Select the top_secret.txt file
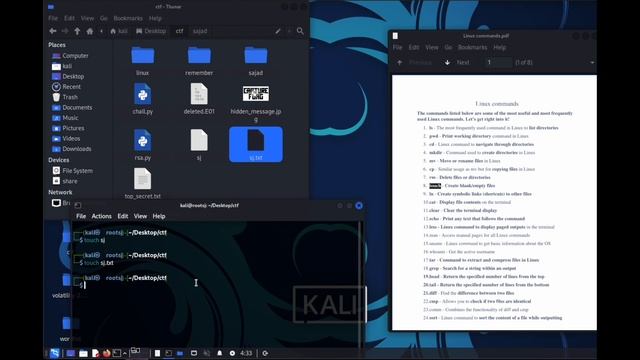This screenshot has height=360, width=640. click(x=142, y=184)
